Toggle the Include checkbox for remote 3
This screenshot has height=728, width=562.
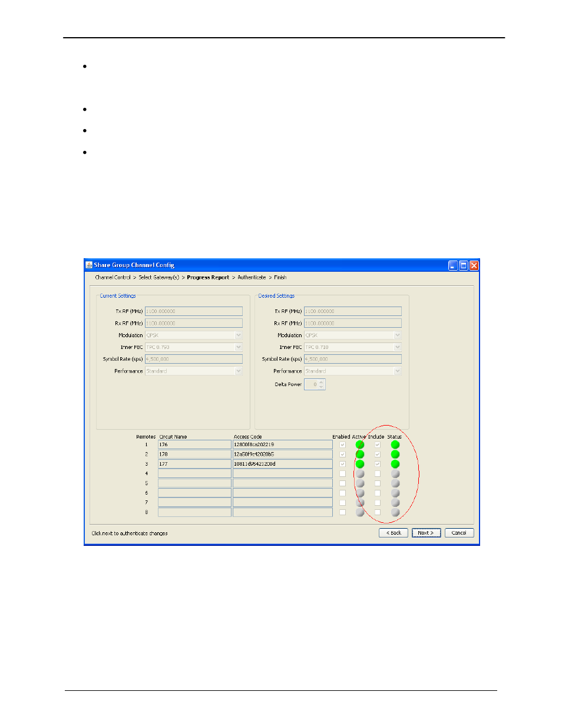[x=378, y=464]
